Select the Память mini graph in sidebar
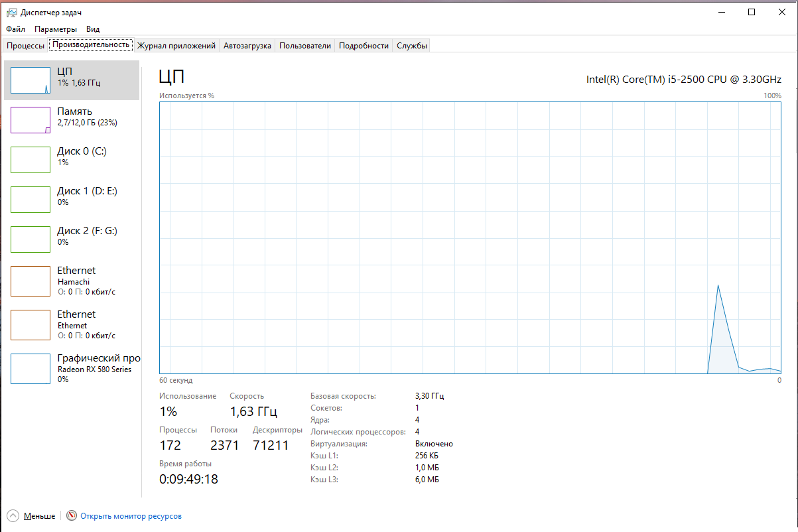 (31, 120)
